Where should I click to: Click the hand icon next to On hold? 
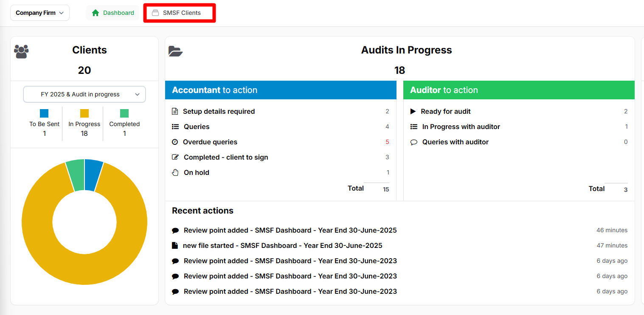[x=175, y=172]
